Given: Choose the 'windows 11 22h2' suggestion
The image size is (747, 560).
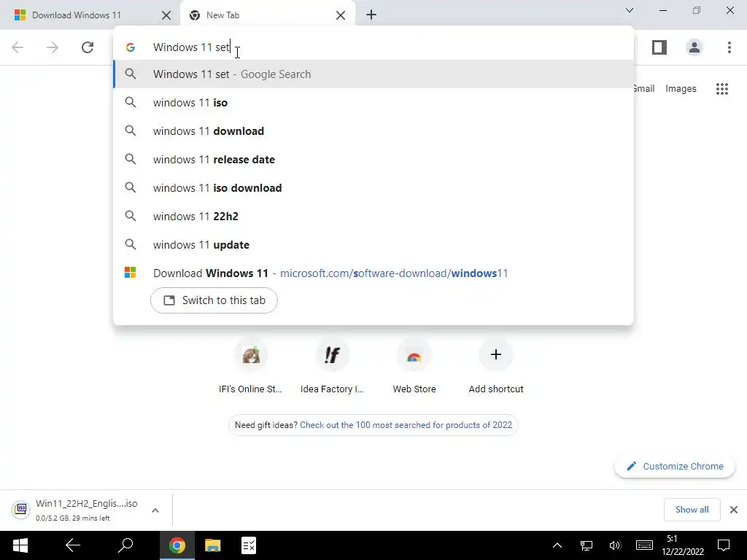Looking at the screenshot, I should pyautogui.click(x=373, y=216).
